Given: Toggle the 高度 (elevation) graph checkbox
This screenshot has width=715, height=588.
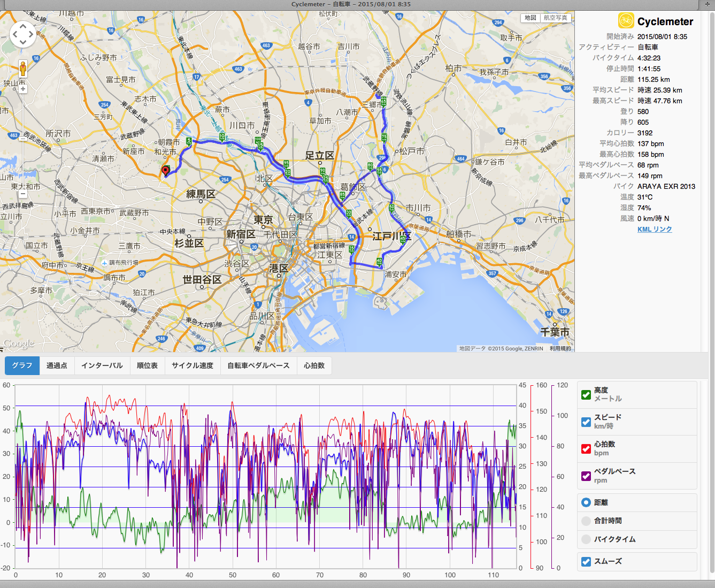Looking at the screenshot, I should 586,395.
